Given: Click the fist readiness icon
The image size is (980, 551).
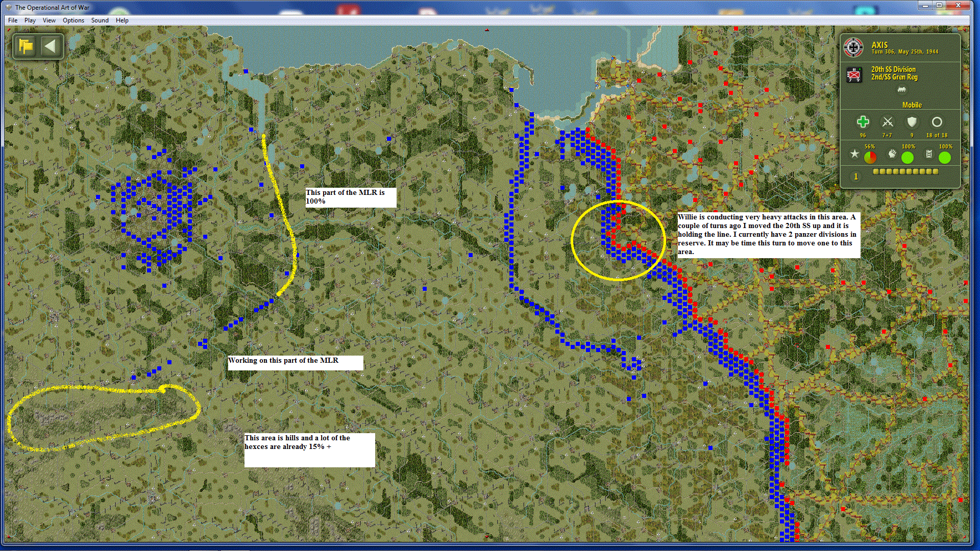Looking at the screenshot, I should click(x=892, y=154).
